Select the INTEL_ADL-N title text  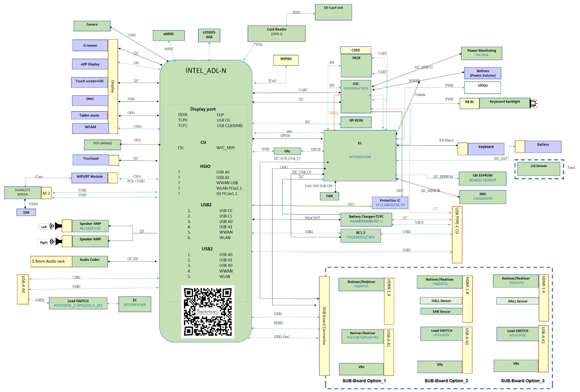tap(206, 70)
